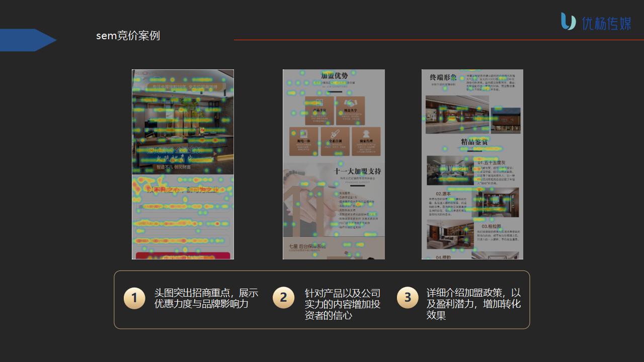
Task: Click the 优杨传媒 brand name text
Action: [606, 24]
